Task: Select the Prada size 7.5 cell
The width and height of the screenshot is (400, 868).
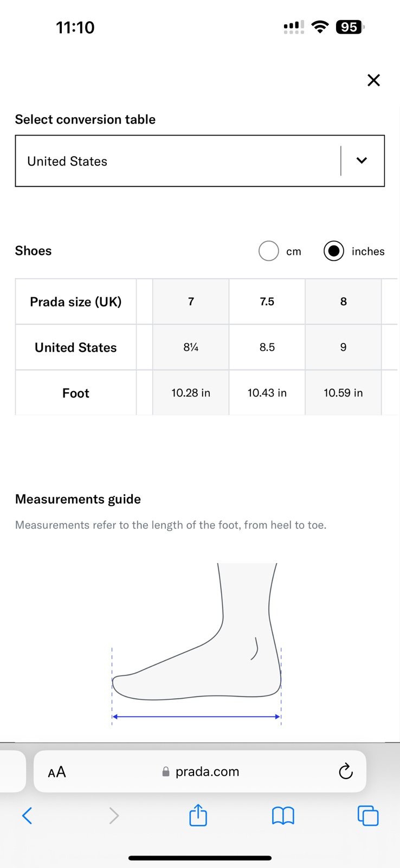Action: (x=267, y=302)
